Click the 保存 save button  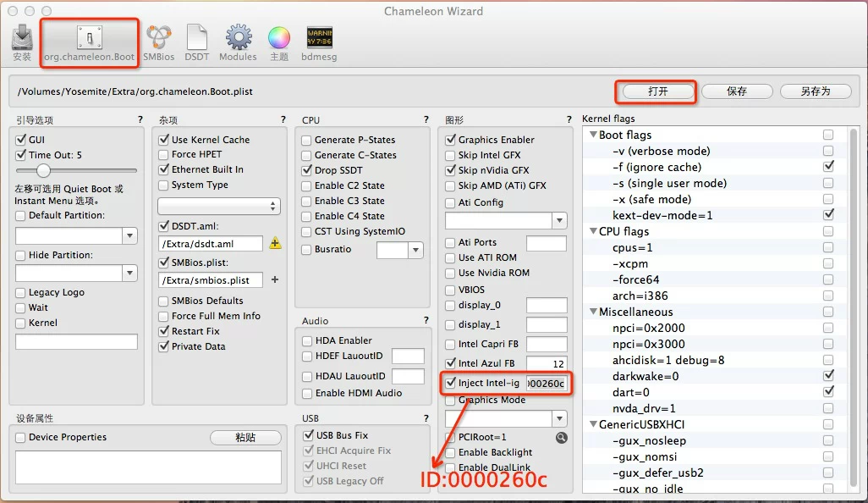click(x=737, y=91)
